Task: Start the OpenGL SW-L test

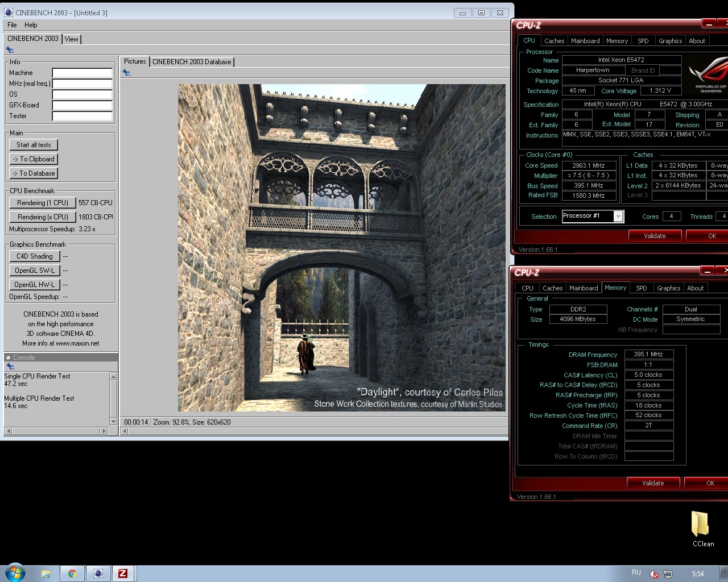Action: click(35, 271)
